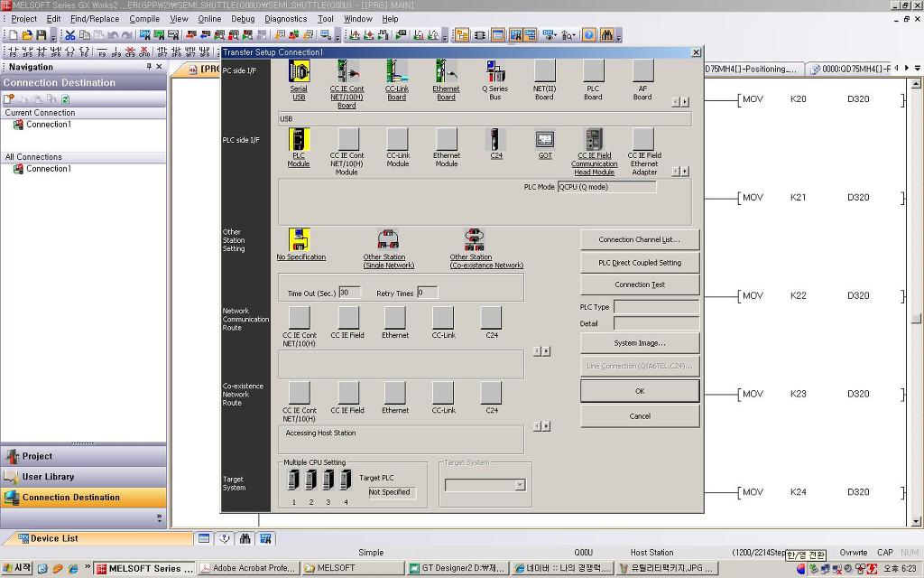924x578 pixels.
Task: Select the Serial USB PC side interface icon
Action: 299,72
